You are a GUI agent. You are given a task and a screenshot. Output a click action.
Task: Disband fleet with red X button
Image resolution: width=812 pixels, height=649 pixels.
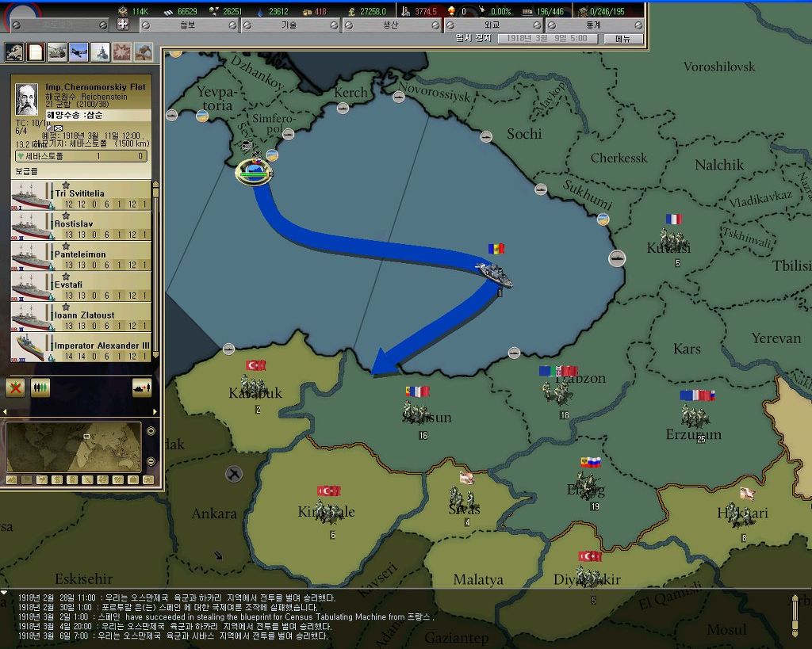click(x=15, y=387)
